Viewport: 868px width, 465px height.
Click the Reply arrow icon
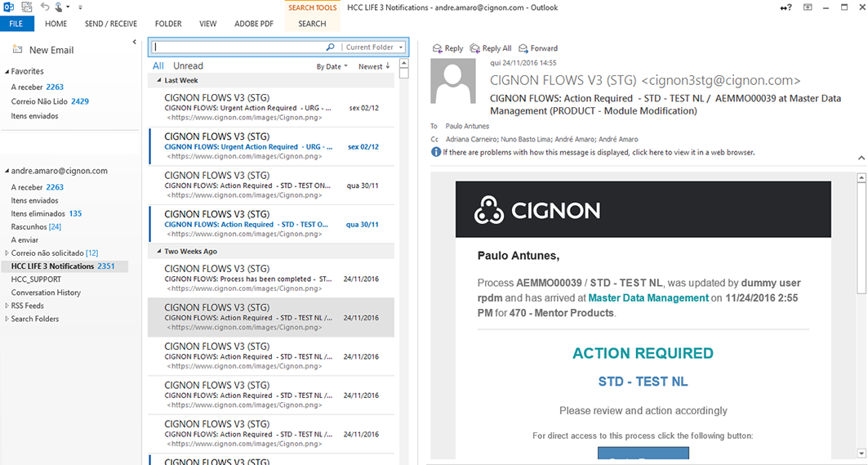pyautogui.click(x=438, y=48)
